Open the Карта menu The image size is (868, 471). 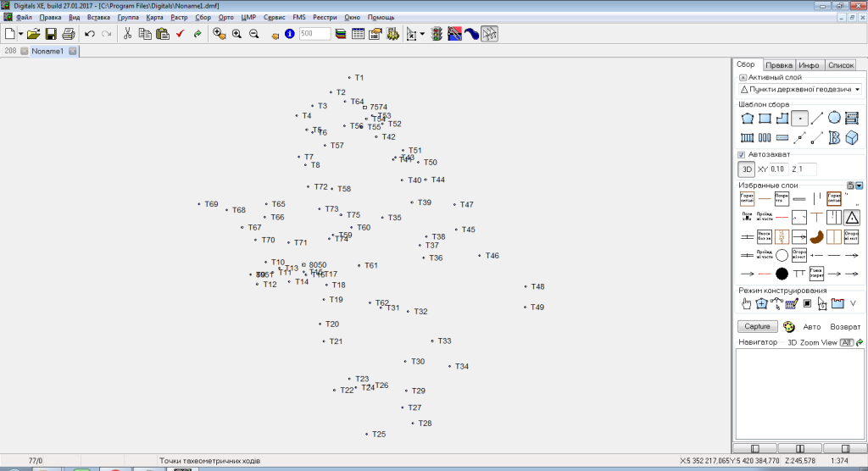154,17
